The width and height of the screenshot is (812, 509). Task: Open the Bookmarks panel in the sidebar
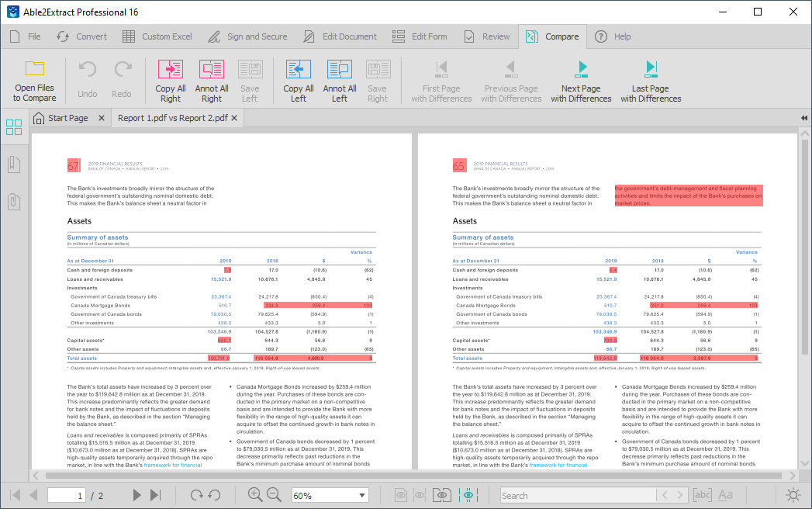tap(14, 164)
